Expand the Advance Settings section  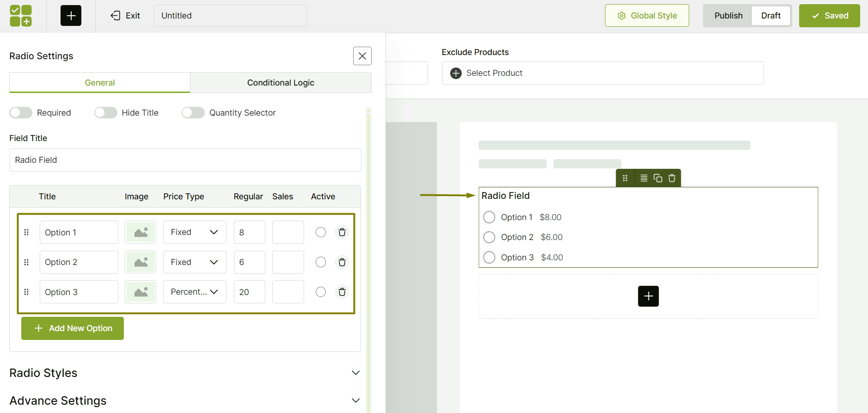point(355,401)
